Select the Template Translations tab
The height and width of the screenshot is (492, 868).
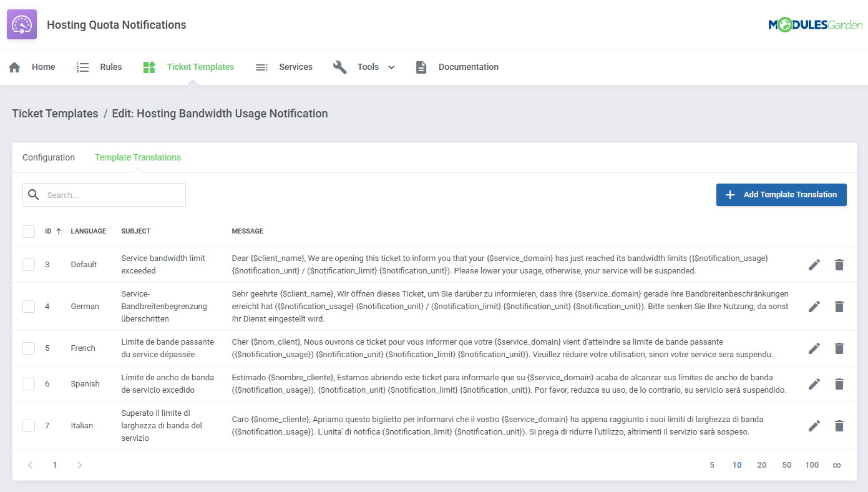pos(138,157)
